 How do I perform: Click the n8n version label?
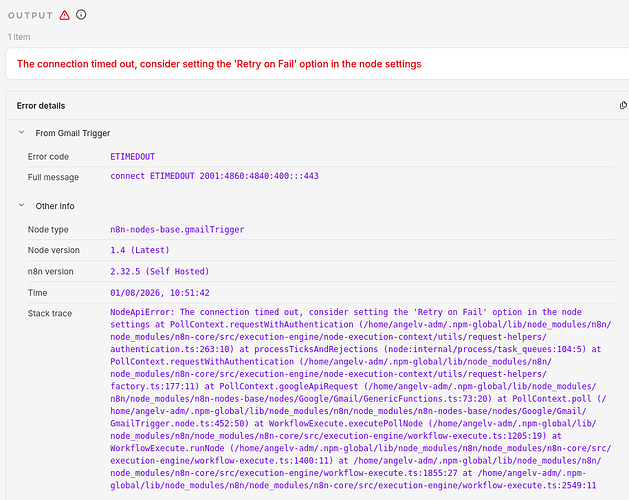click(50, 271)
